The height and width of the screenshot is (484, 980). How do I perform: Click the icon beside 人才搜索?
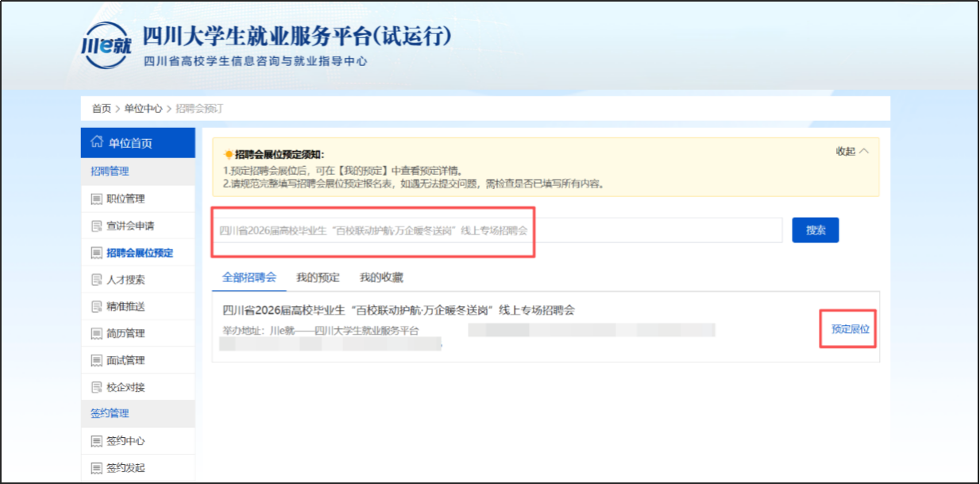pos(96,280)
